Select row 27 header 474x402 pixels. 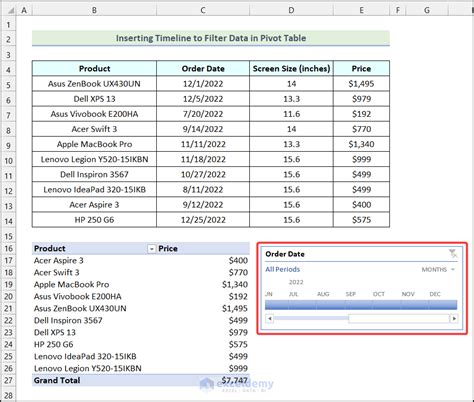click(x=8, y=380)
